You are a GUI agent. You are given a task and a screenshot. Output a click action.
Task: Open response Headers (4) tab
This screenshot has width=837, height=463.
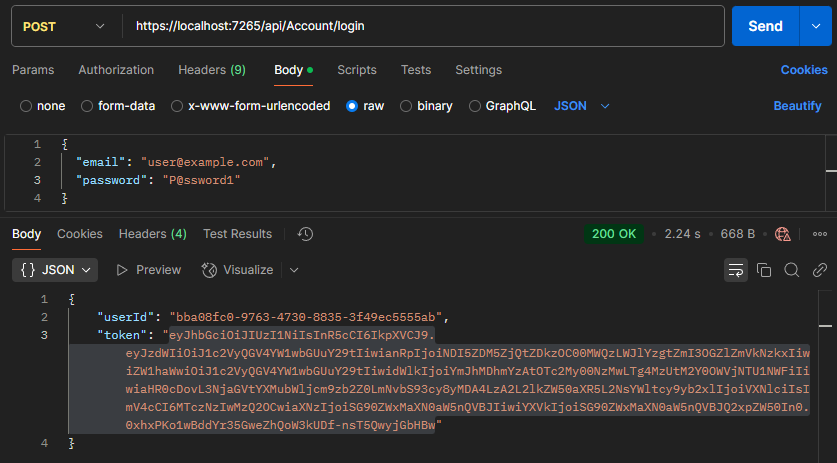coord(153,234)
